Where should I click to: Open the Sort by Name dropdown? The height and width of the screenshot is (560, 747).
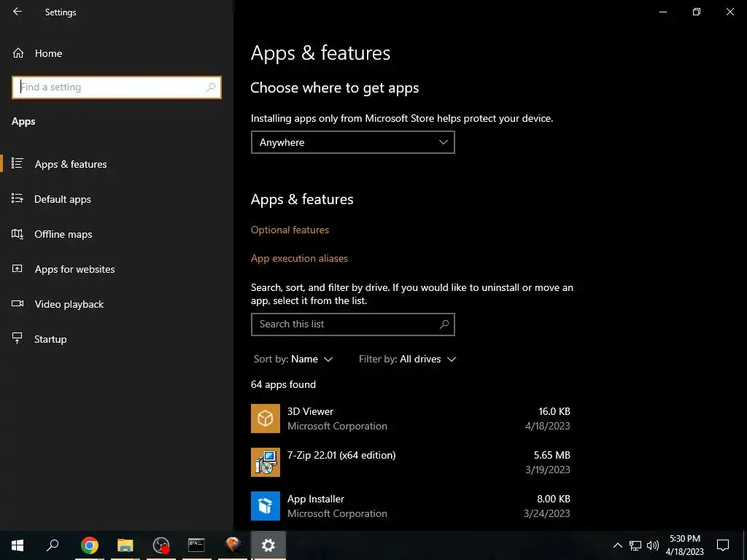(293, 359)
